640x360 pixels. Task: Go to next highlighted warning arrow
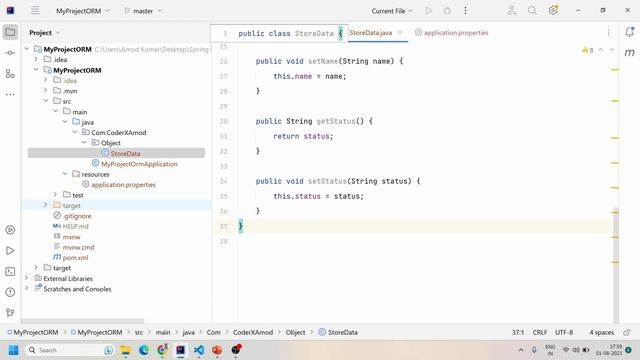612,50
